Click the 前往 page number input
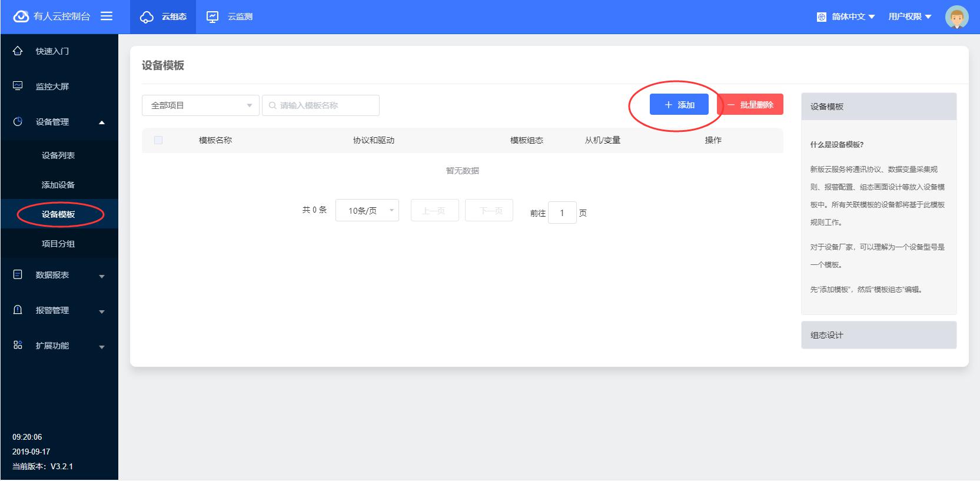980x481 pixels. tap(562, 213)
